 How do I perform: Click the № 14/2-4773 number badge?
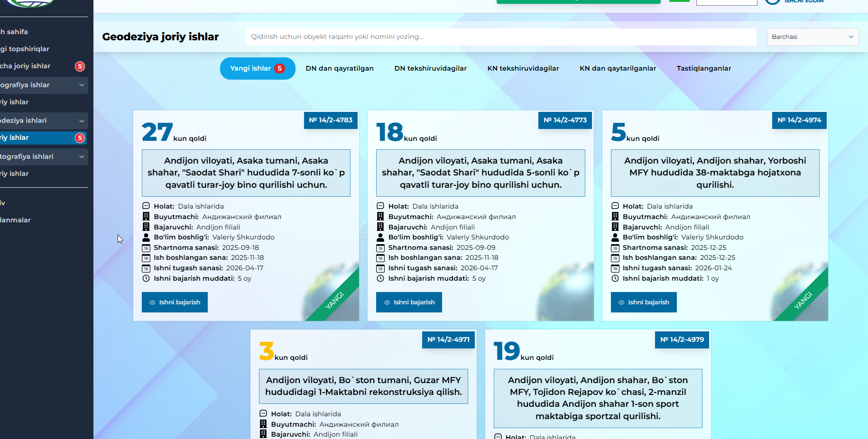[x=565, y=120]
